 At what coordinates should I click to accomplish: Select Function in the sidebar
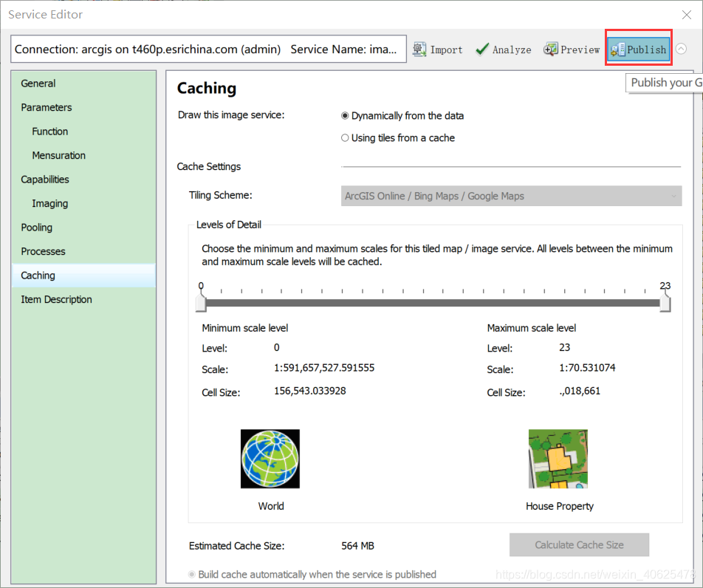tap(83, 131)
